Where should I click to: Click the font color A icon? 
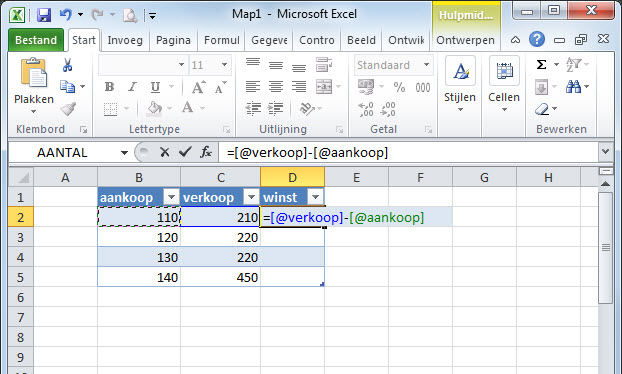(x=188, y=107)
